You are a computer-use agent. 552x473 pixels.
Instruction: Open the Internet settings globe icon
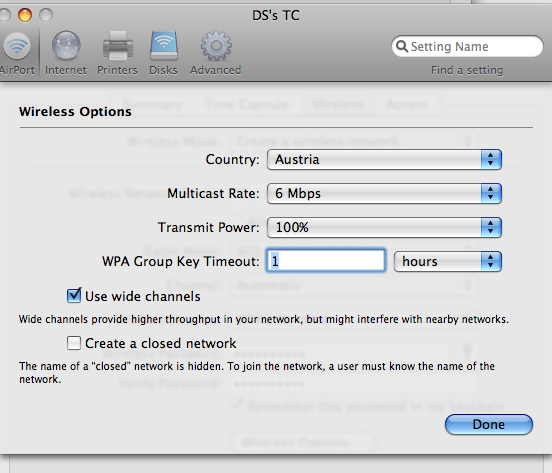coord(66,46)
